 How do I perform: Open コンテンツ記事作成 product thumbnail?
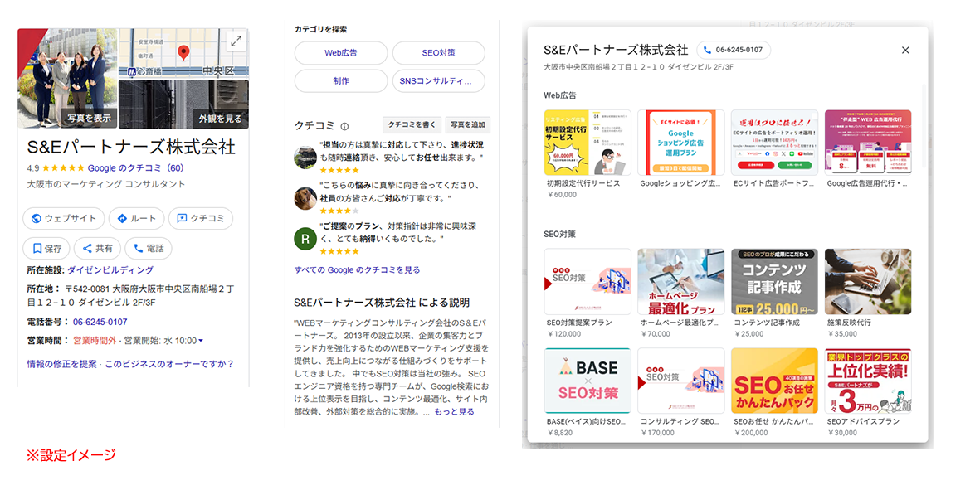[774, 282]
